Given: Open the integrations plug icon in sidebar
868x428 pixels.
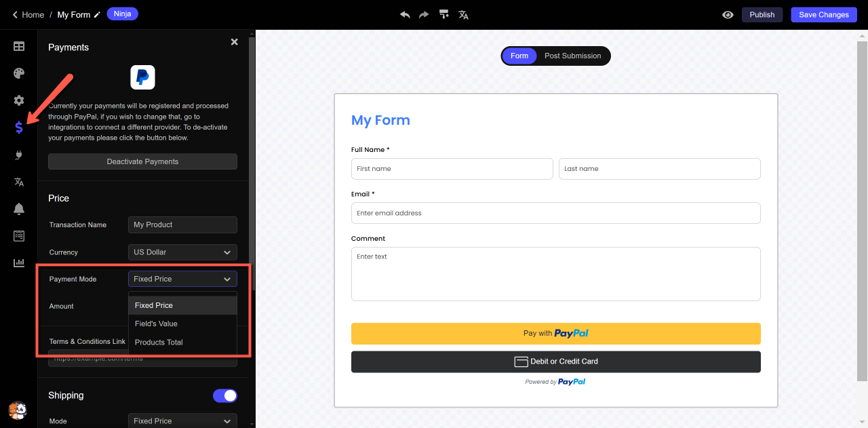Looking at the screenshot, I should click(x=19, y=155).
